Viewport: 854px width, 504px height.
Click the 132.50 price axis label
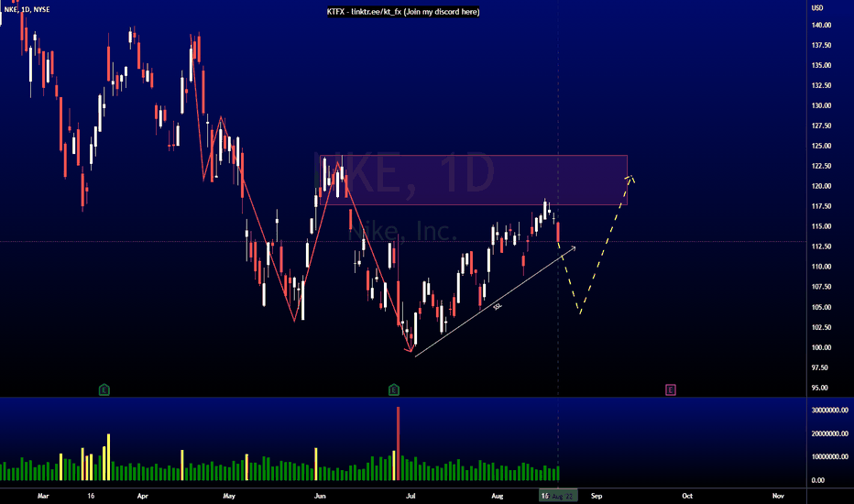click(x=821, y=85)
